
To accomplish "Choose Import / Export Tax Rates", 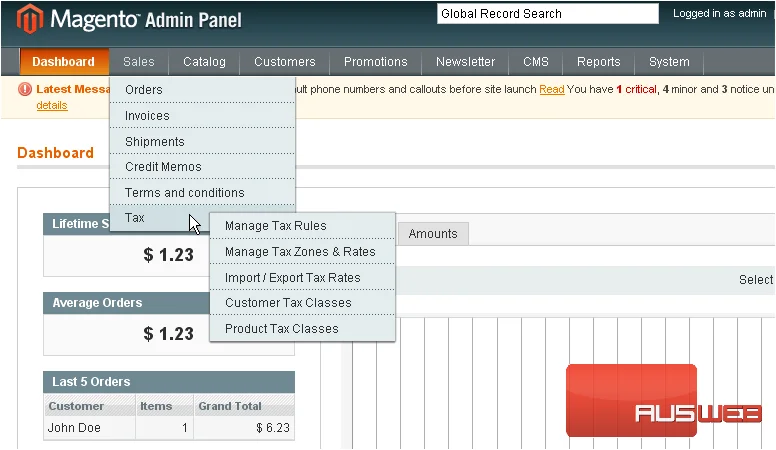I will click(x=302, y=277).
